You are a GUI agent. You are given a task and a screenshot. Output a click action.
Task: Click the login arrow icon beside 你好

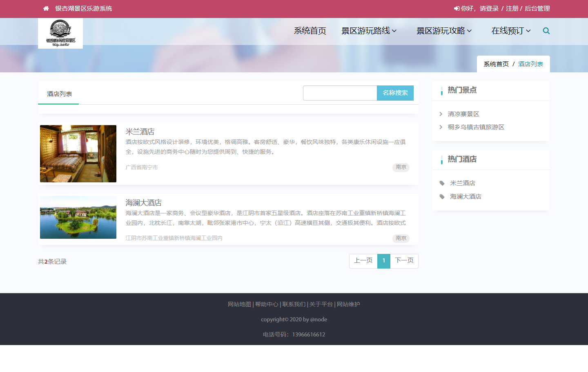tap(457, 9)
